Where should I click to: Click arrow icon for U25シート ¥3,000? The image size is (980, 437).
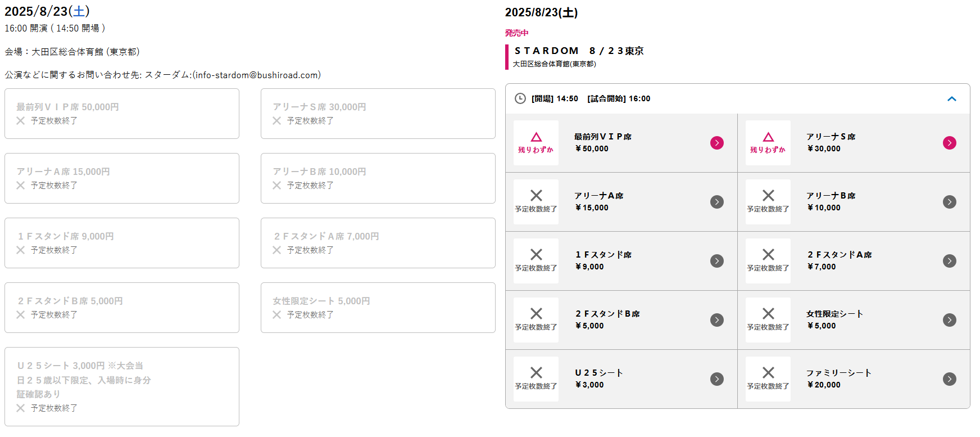pyautogui.click(x=716, y=379)
